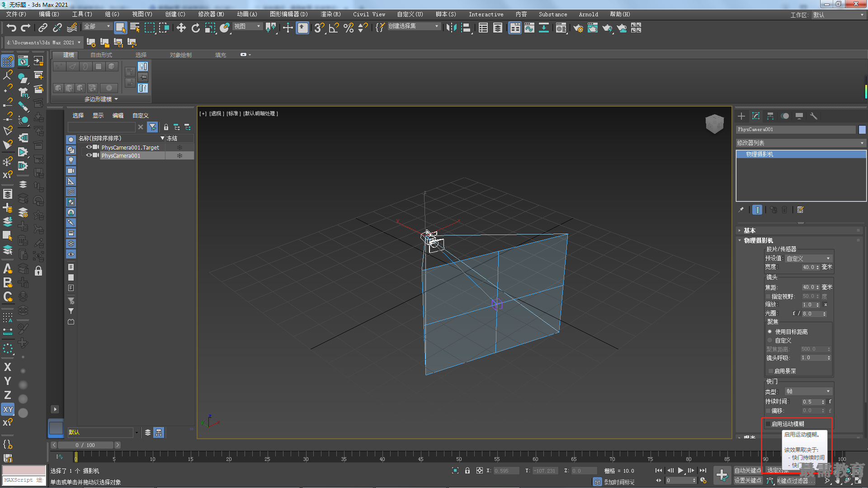The width and height of the screenshot is (868, 488).
Task: Open the Arnold menu
Action: [588, 14]
